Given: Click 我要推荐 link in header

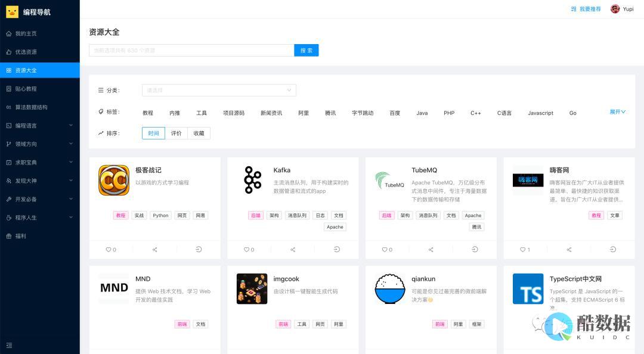Looking at the screenshot, I should (586, 9).
